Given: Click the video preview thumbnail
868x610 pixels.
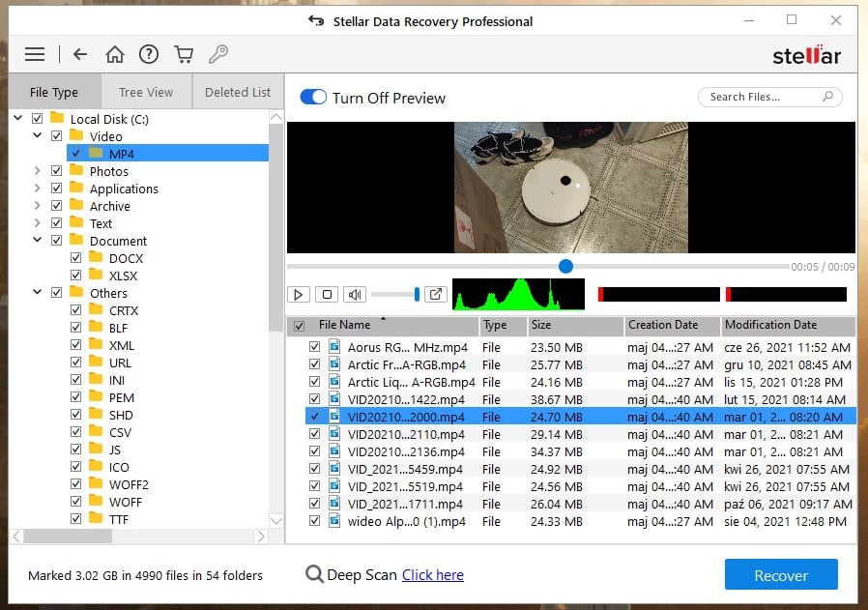Looking at the screenshot, I should click(x=570, y=188).
